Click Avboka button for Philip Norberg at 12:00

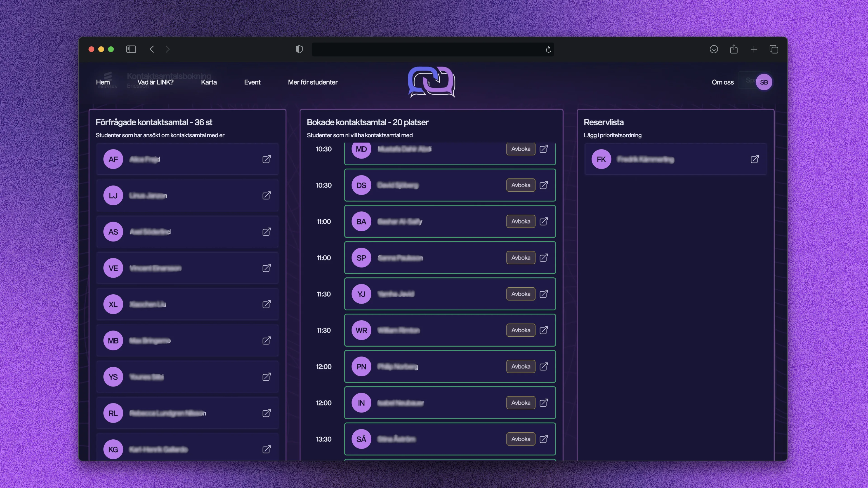click(520, 366)
